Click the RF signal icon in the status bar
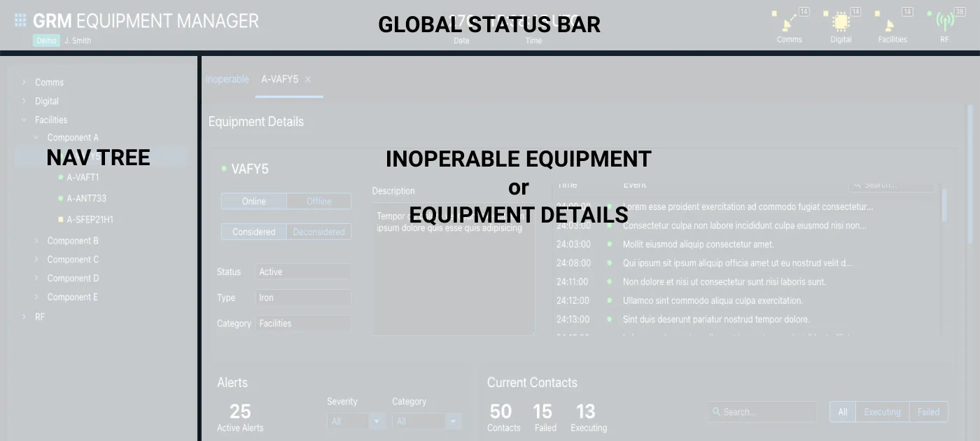 944,21
